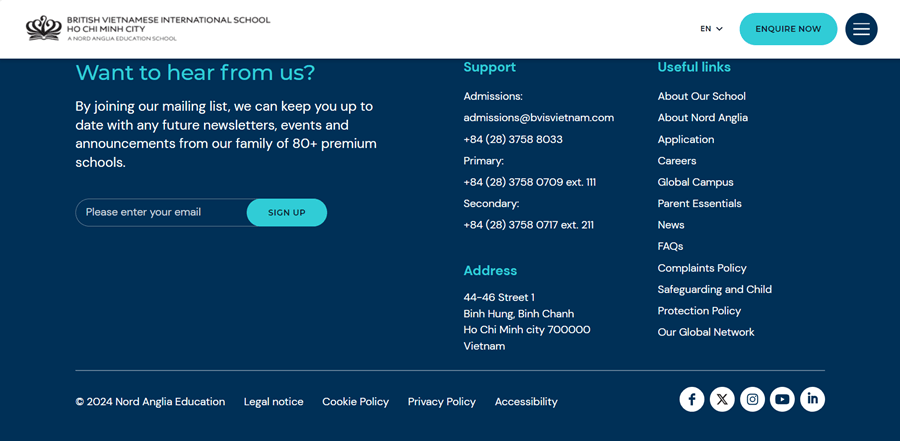Go to the Careers link

click(676, 161)
